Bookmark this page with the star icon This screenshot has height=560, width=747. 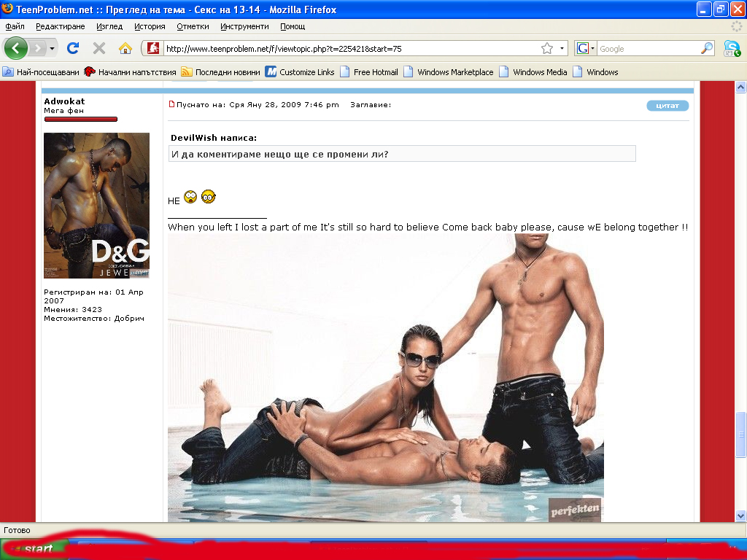click(547, 48)
